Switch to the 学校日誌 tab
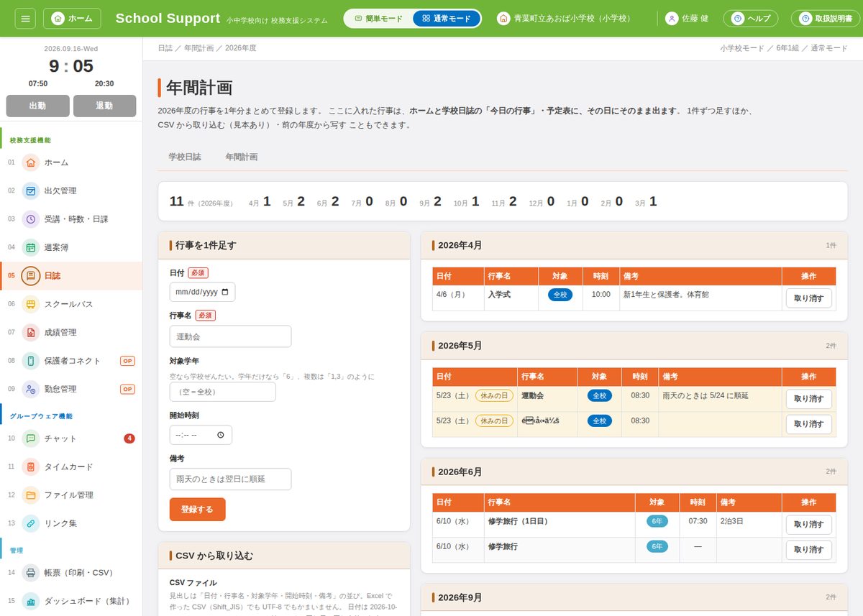The width and height of the screenshot is (863, 616). 185,157
